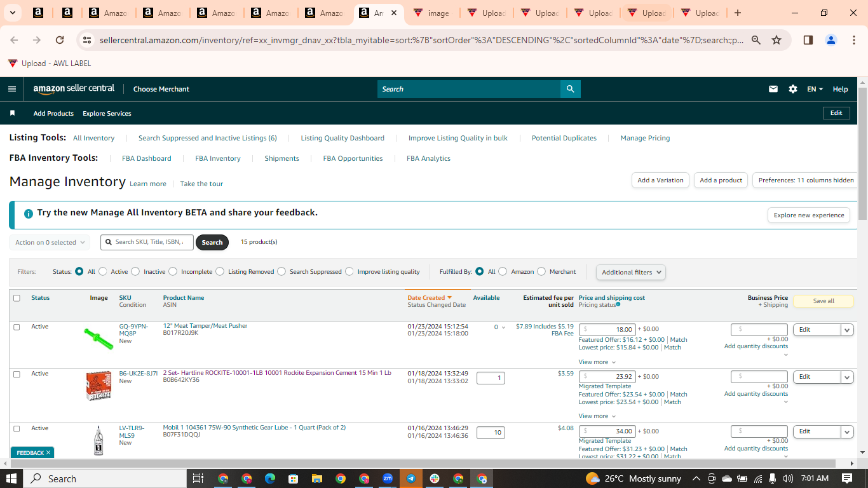The image size is (868, 488).
Task: Open the FBA Dashboard tab
Action: tap(147, 158)
